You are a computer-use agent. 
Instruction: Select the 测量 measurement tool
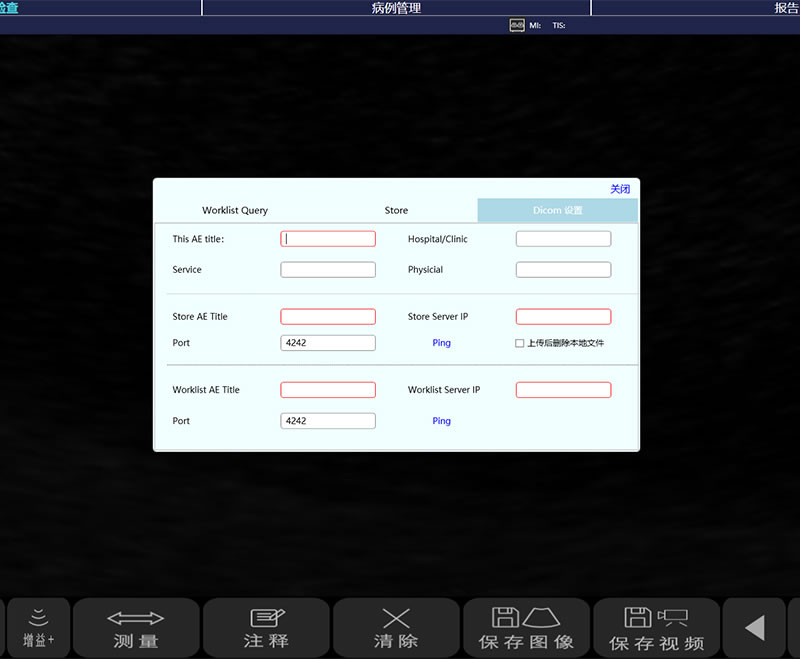pyautogui.click(x=136, y=628)
